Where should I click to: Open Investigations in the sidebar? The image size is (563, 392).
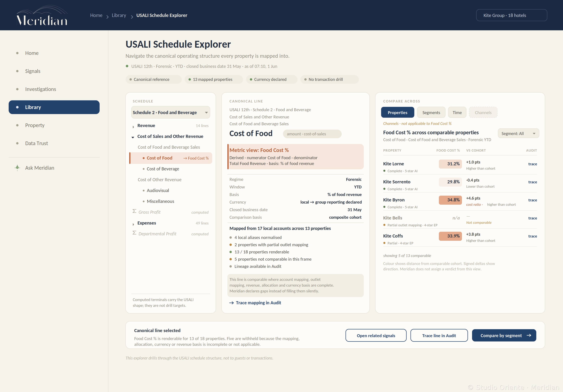[54, 89]
